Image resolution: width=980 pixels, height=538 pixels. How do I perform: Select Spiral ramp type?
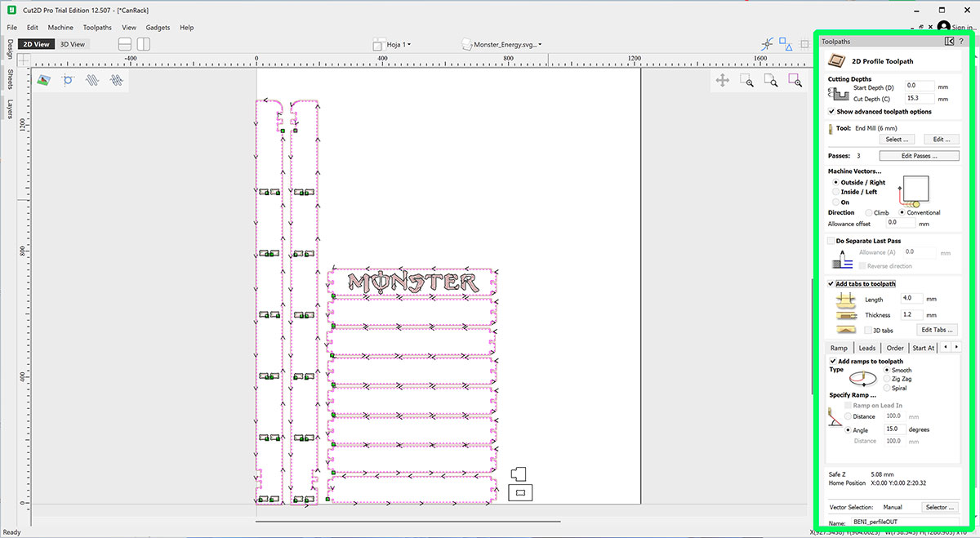pos(887,388)
